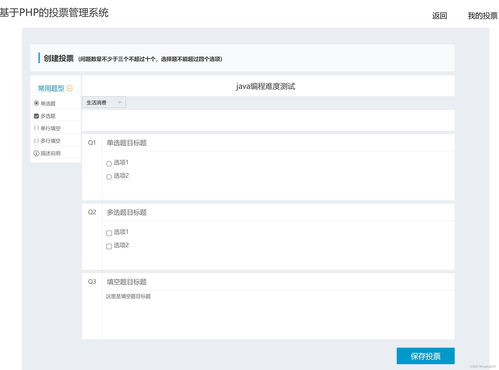
Task: Go to 返回 in the top navigation
Action: click(440, 16)
